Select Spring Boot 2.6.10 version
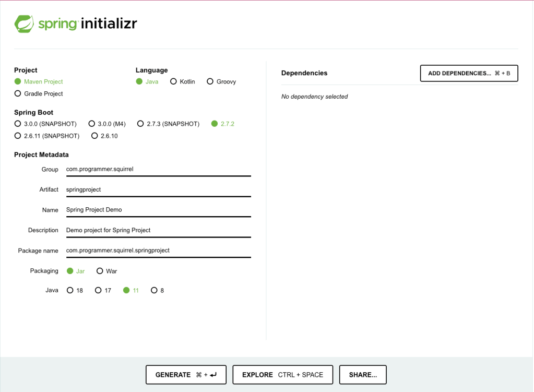 [94, 136]
